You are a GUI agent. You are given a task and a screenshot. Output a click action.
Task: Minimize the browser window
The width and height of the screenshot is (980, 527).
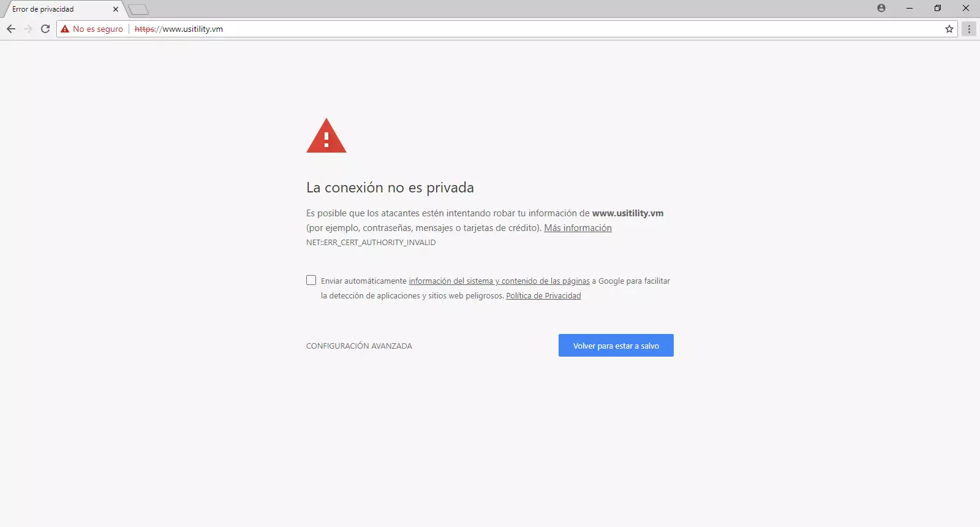[910, 9]
